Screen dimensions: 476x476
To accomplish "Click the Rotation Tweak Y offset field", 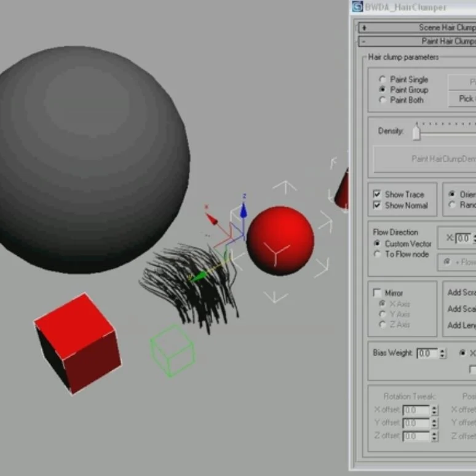I will coord(416,423).
